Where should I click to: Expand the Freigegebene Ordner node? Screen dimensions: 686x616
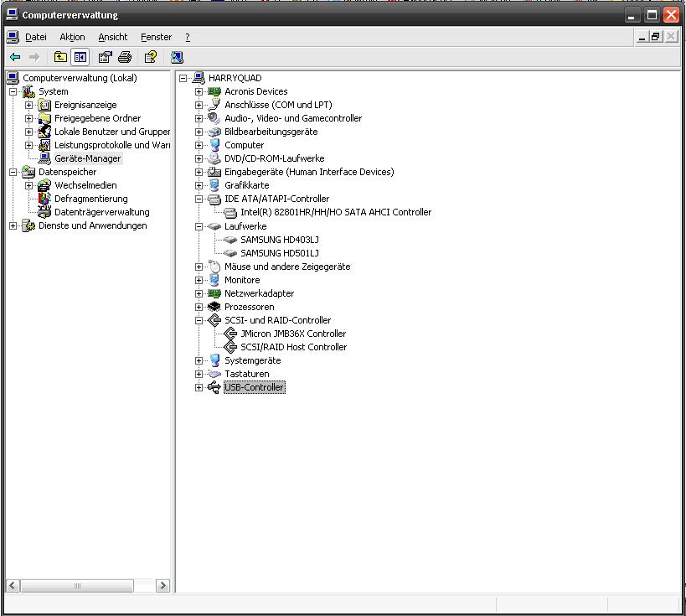click(28, 118)
